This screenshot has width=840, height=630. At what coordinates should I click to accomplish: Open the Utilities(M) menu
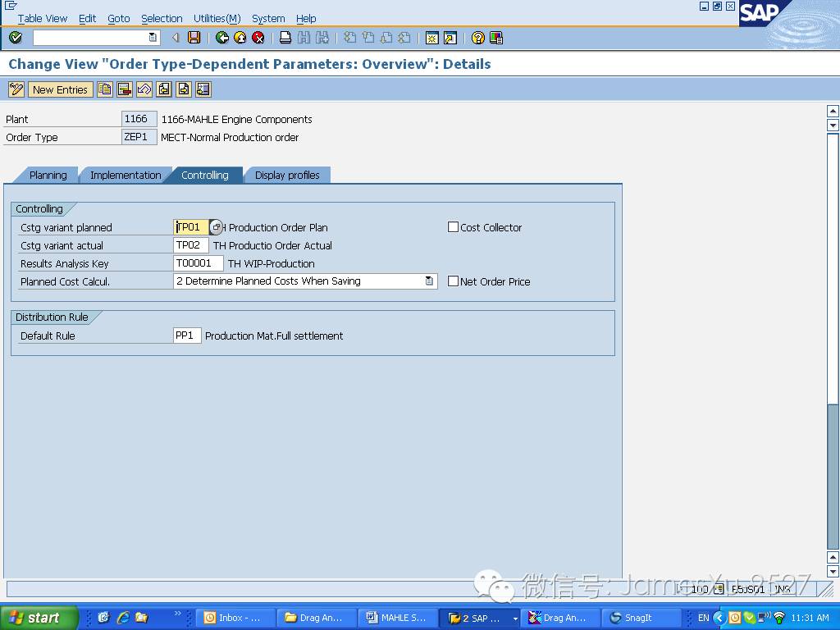[x=217, y=18]
